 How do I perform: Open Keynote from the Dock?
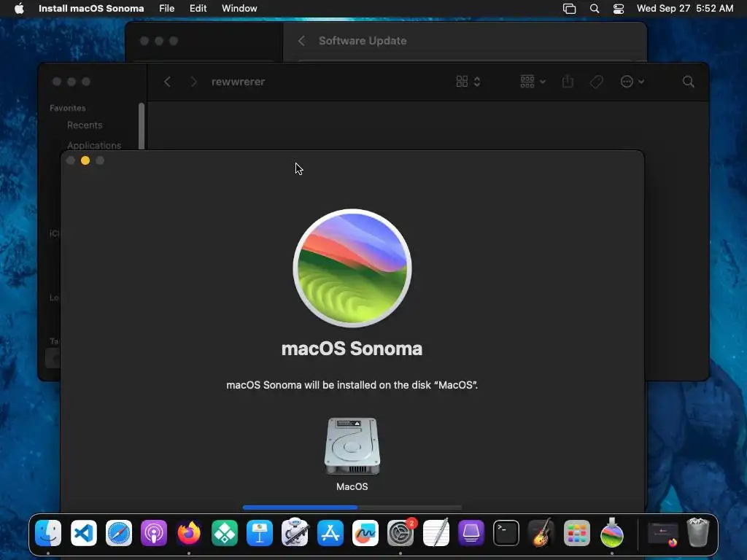(260, 533)
